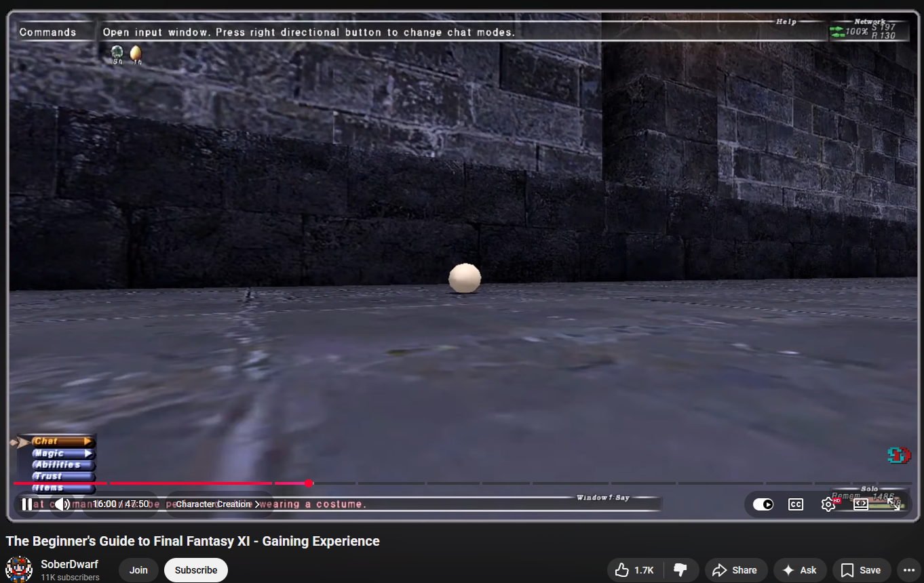Click the network 100% percentage reading
This screenshot has height=583, width=924.
click(x=857, y=31)
